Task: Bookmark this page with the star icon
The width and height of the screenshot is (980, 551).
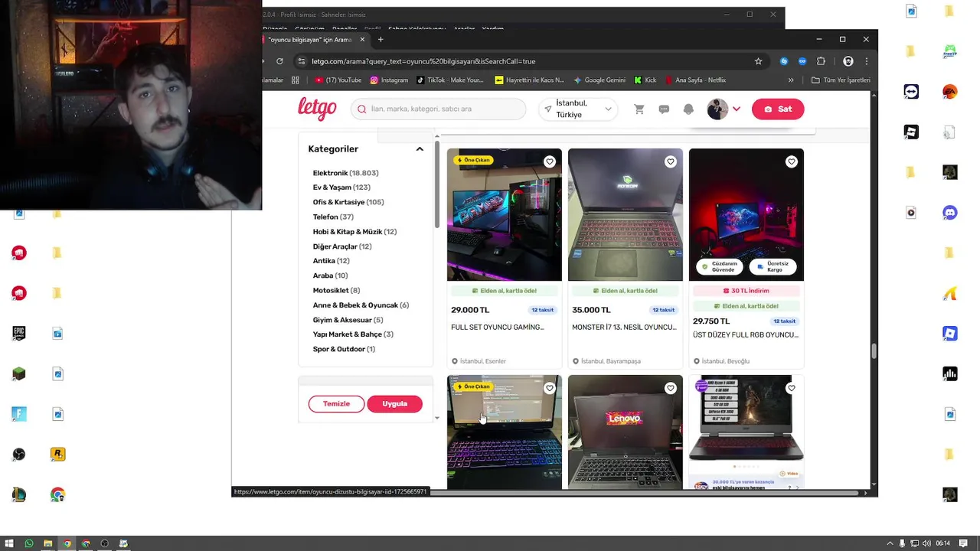Action: tap(758, 61)
